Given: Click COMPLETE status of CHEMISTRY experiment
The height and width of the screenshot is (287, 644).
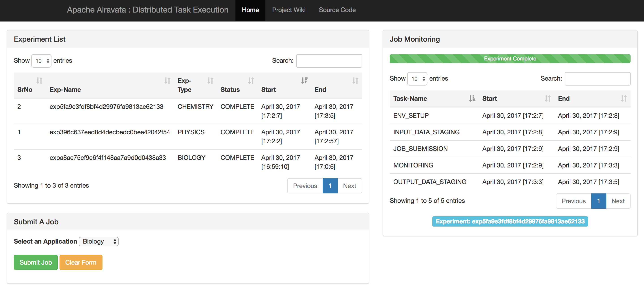Looking at the screenshot, I should (x=237, y=107).
